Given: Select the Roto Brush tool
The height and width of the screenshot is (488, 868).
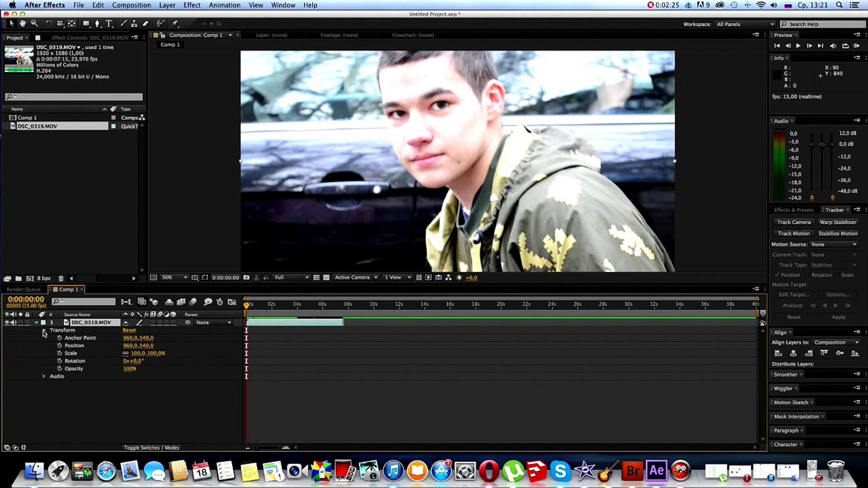Looking at the screenshot, I should tap(160, 23).
